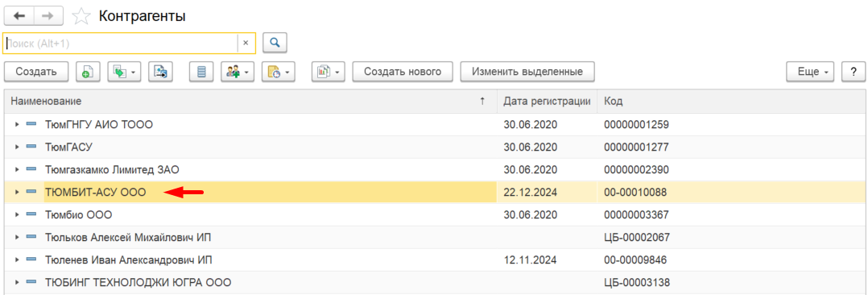Click into the Поиск search field
Image resolution: width=868 pixels, height=295 pixels.
tap(121, 43)
